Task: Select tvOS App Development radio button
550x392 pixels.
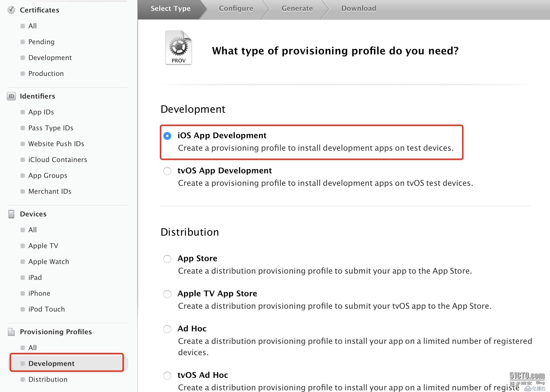Action: [166, 171]
